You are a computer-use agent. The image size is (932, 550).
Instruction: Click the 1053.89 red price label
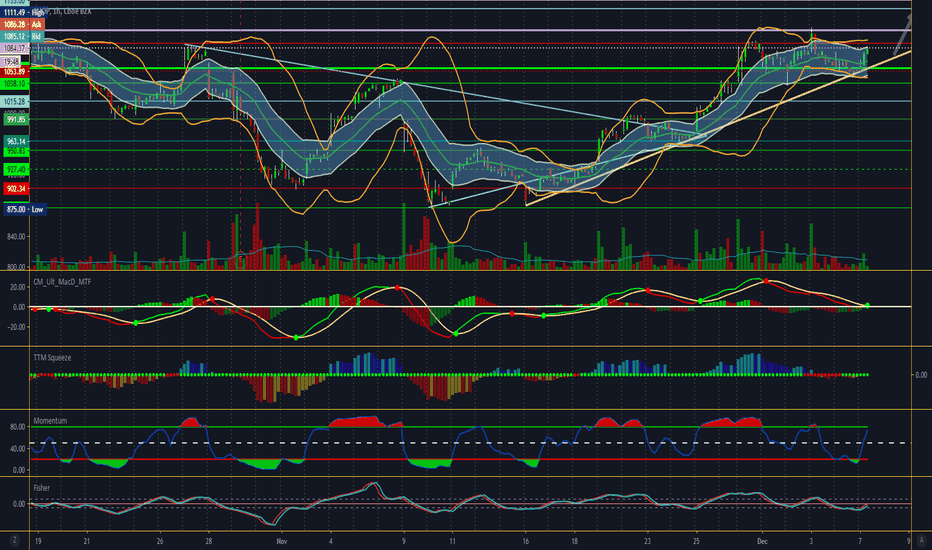14,72
